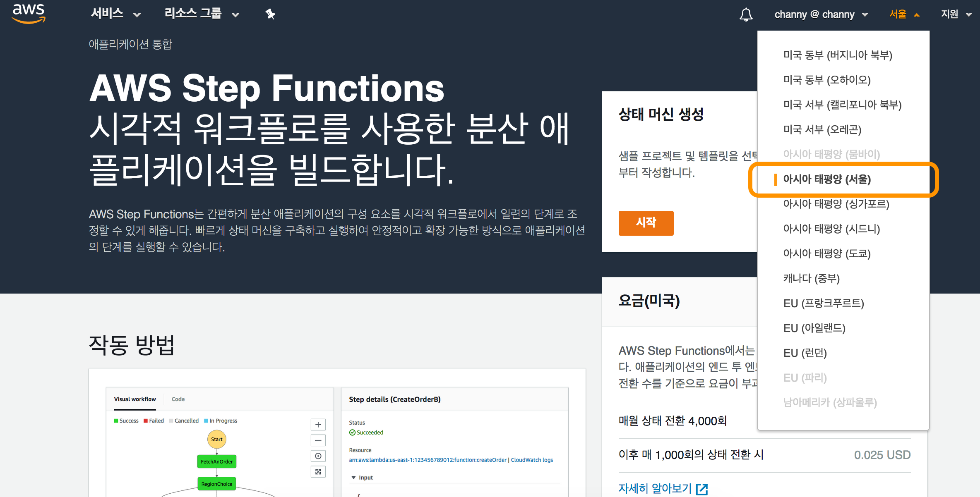Open the 리소스 그룹 dropdown
Viewport: 980px width, 497px height.
click(201, 14)
